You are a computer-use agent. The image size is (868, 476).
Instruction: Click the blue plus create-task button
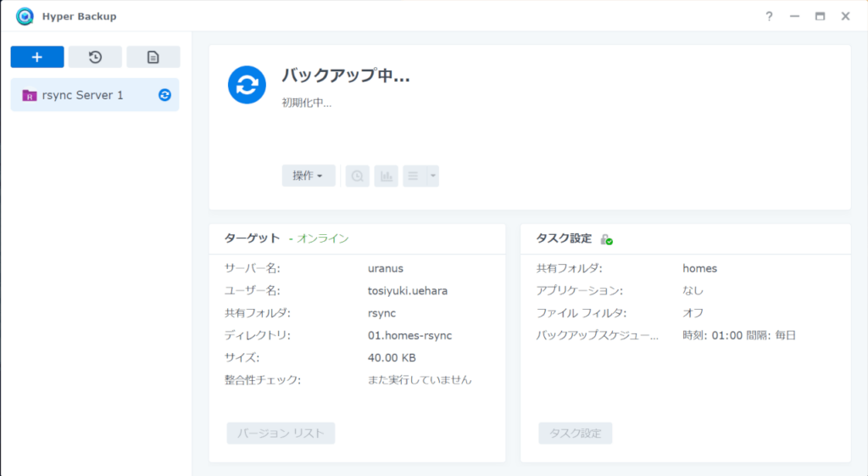(x=37, y=57)
